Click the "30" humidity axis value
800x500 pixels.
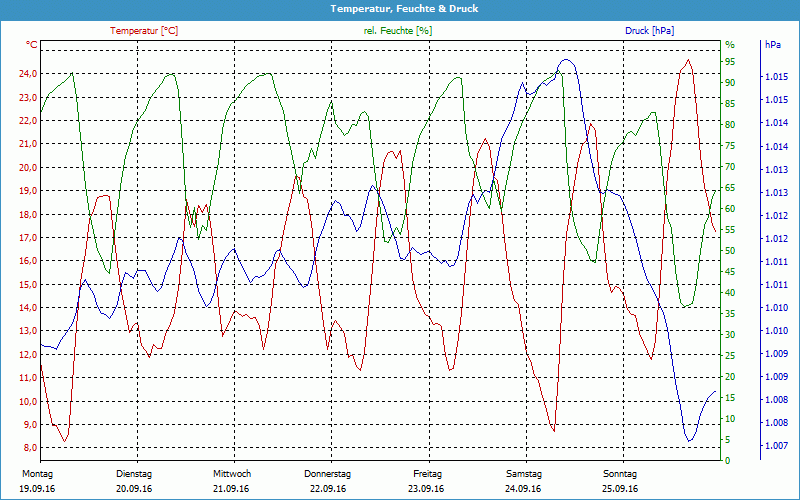730,335
